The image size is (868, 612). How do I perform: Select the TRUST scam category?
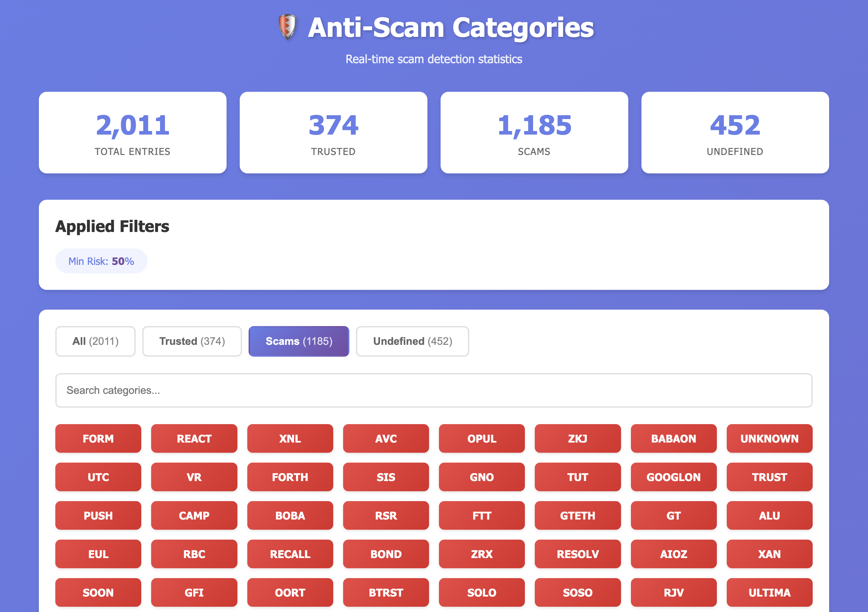[x=770, y=477]
